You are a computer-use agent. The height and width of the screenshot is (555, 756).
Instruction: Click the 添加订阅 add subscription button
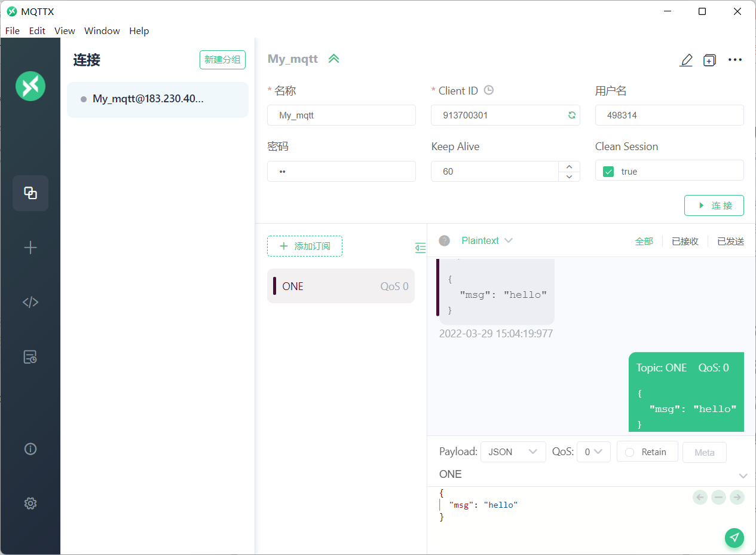pyautogui.click(x=305, y=246)
